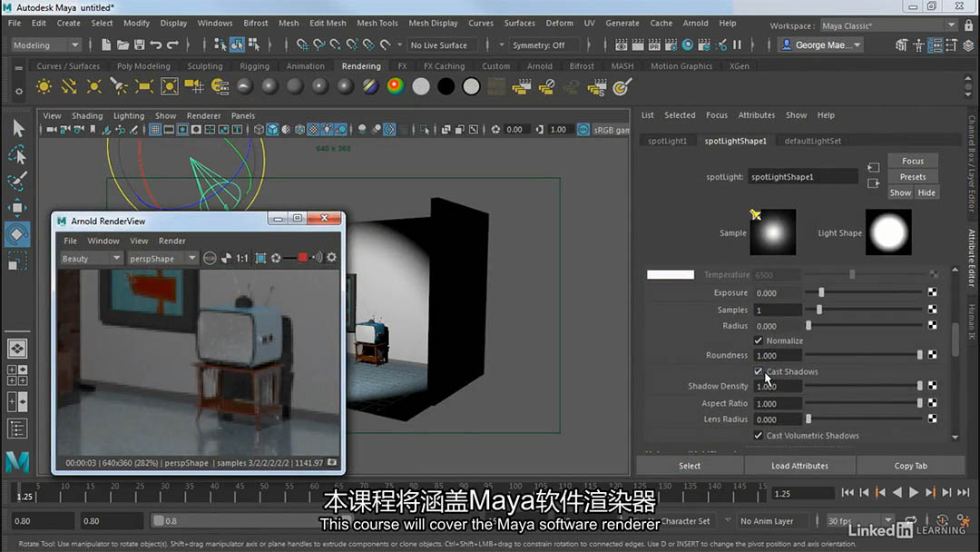Open the Arnold menu in main menubar

tap(695, 23)
